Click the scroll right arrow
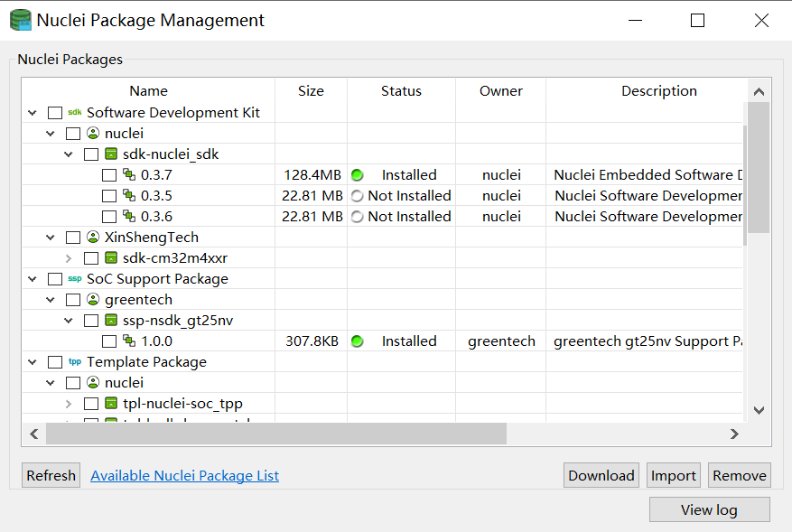This screenshot has width=792, height=532. coord(734,434)
